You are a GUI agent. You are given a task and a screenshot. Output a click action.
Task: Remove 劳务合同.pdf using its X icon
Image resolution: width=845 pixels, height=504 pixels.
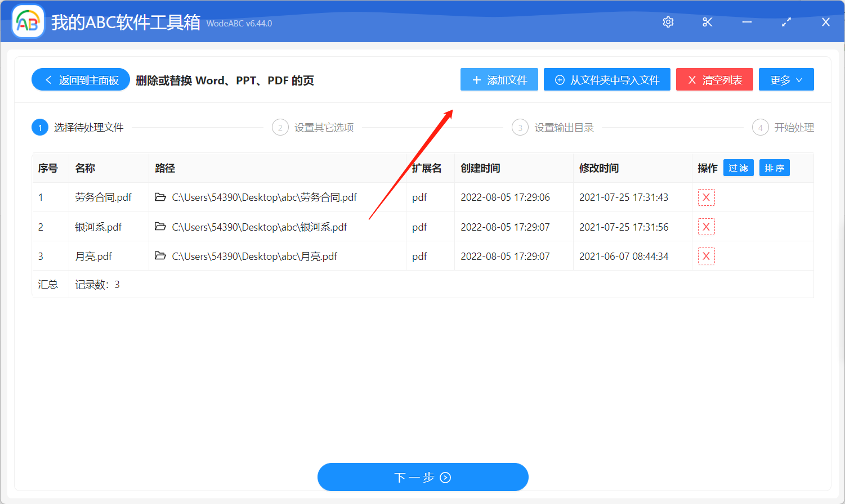click(x=706, y=197)
